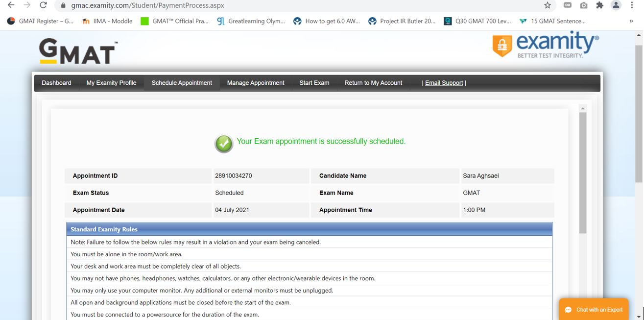The width and height of the screenshot is (644, 320).
Task: Open the Dashboard menu item
Action: click(x=56, y=83)
